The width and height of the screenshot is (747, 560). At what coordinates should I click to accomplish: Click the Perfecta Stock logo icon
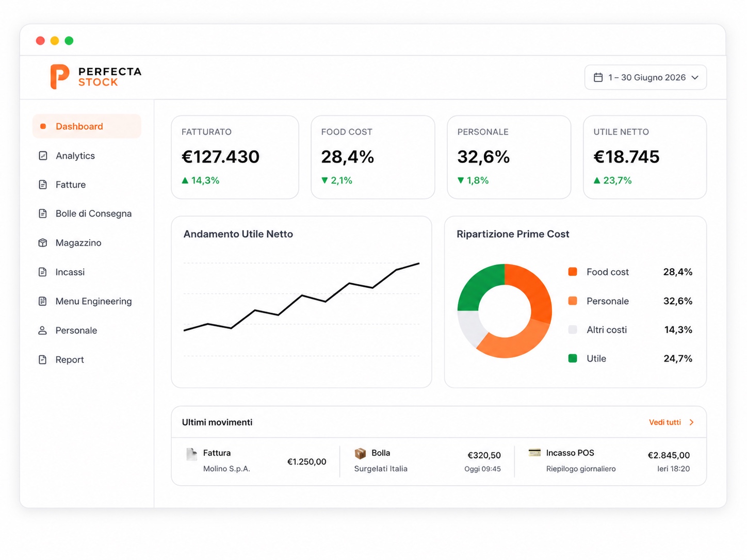59,77
